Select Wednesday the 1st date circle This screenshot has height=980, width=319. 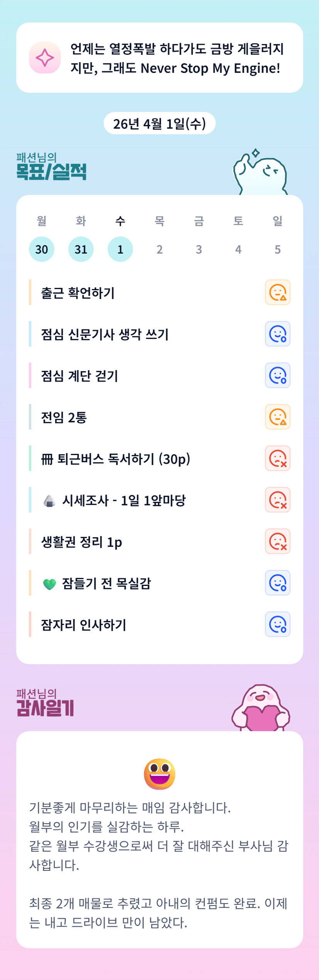coord(120,249)
